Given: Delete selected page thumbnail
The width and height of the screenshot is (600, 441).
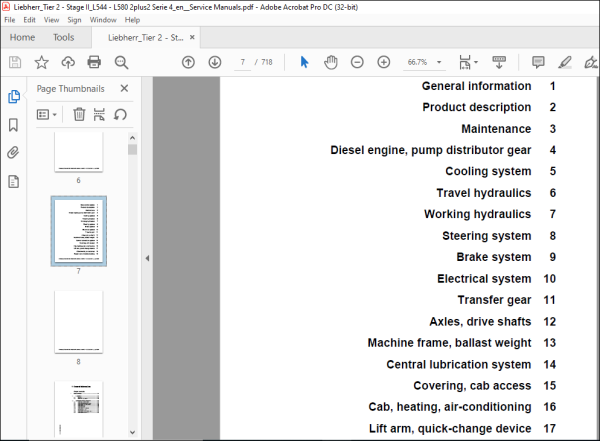Looking at the screenshot, I should coord(79,114).
